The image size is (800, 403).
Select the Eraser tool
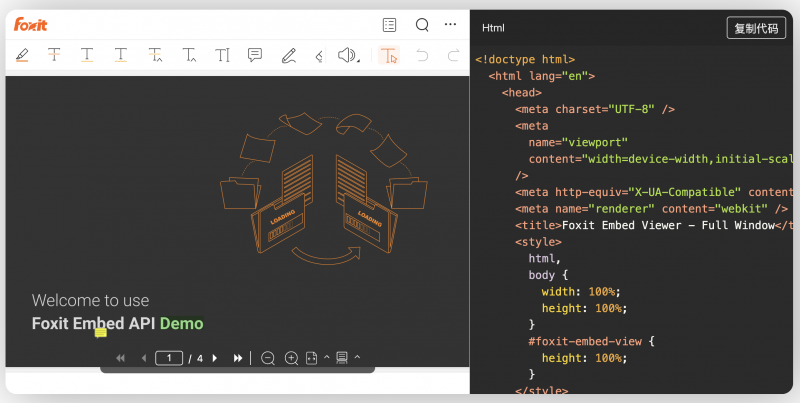[x=319, y=55]
